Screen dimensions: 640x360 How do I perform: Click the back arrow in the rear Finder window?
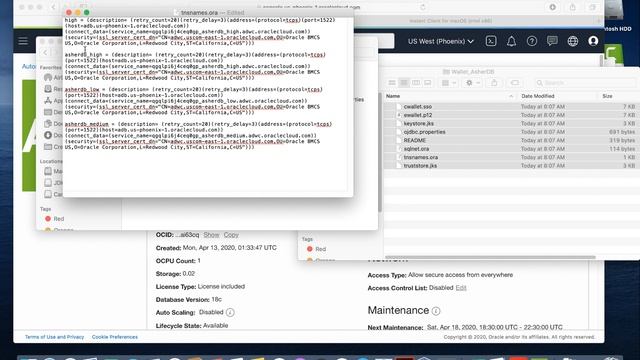coord(45,52)
